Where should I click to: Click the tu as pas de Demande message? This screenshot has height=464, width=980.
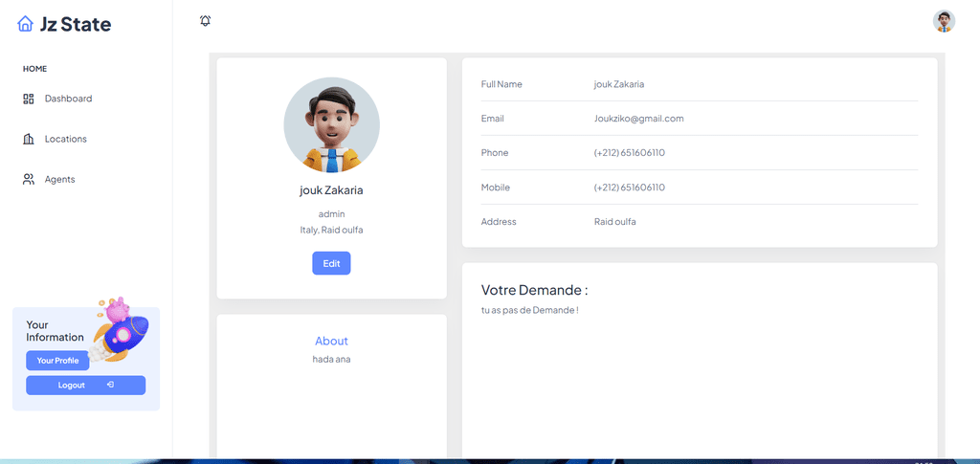[x=530, y=310]
